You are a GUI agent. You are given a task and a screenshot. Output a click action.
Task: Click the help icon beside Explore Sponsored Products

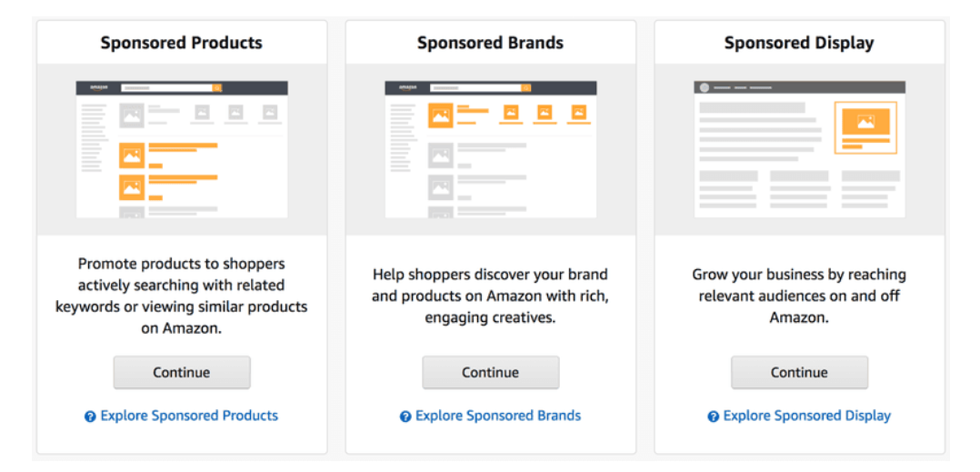(x=90, y=417)
